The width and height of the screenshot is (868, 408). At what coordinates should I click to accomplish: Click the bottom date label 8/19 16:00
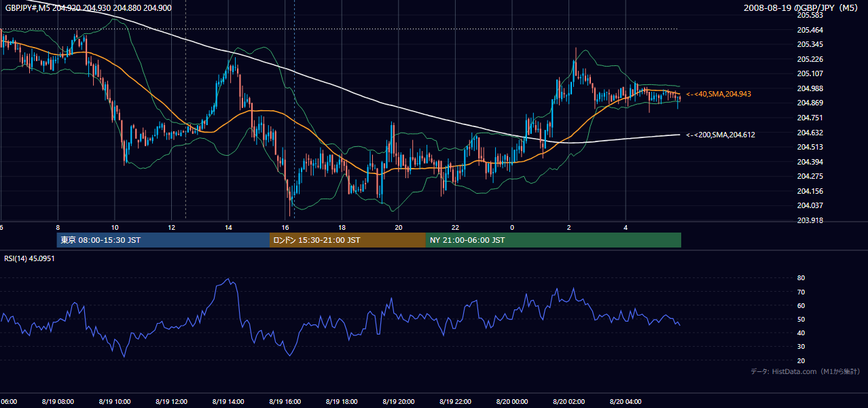285,401
